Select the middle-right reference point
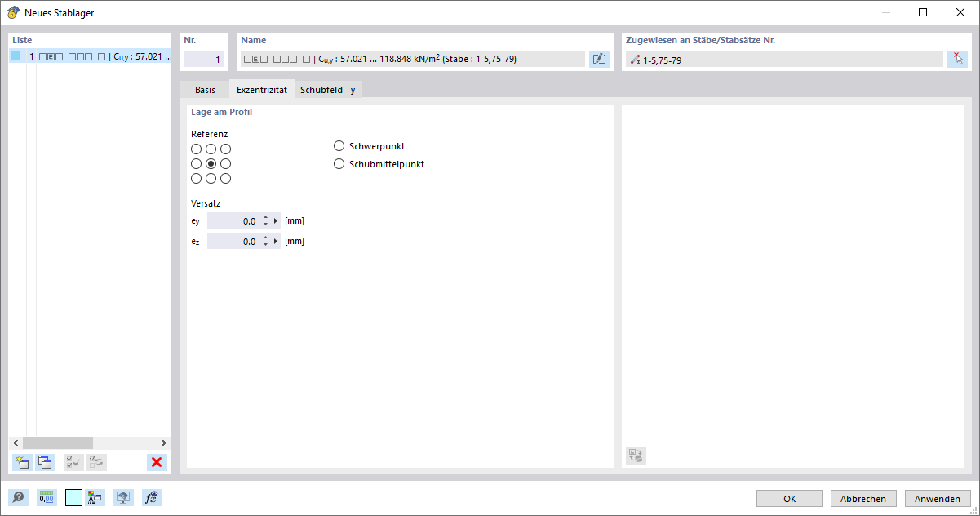The width and height of the screenshot is (980, 516). tap(226, 163)
